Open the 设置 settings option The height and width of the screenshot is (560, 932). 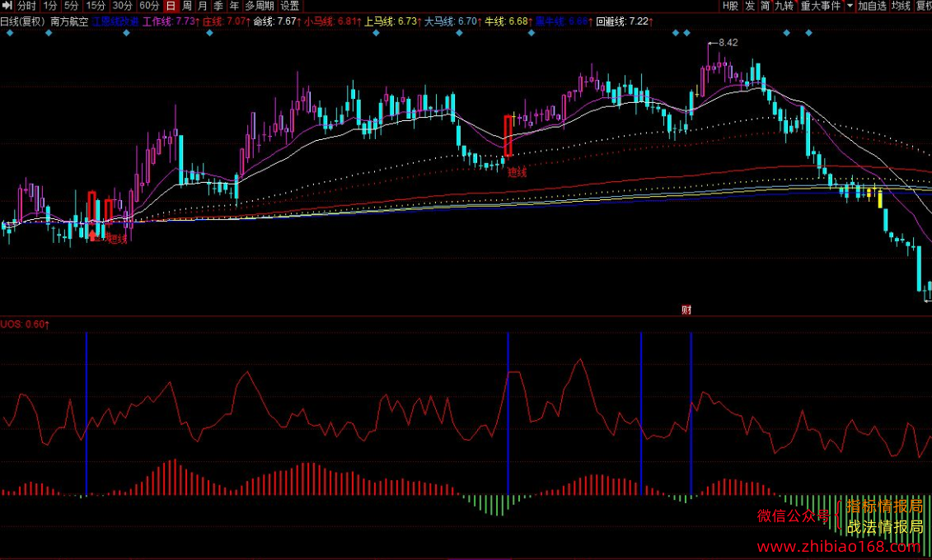tap(290, 5)
